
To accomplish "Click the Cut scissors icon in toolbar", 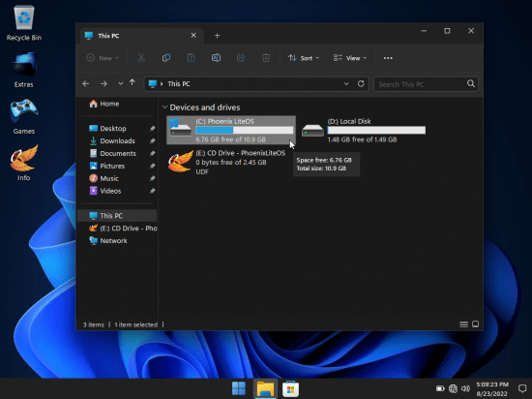I will [x=141, y=58].
